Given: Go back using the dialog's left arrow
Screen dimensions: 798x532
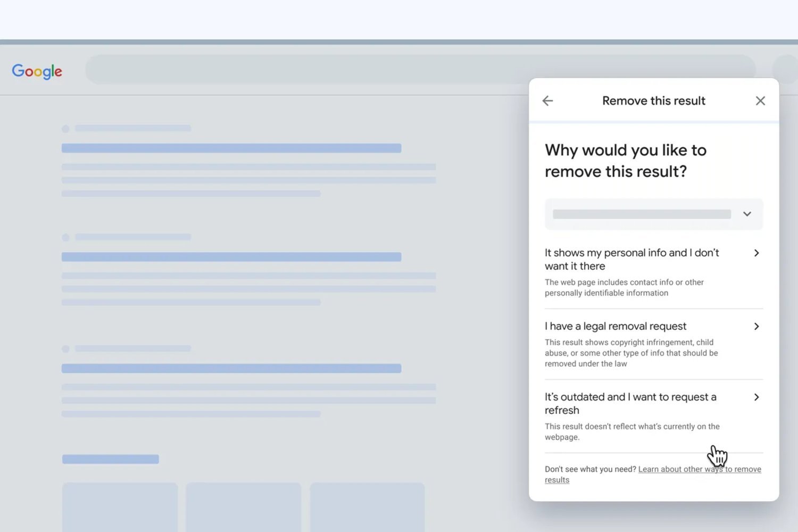Looking at the screenshot, I should (547, 101).
